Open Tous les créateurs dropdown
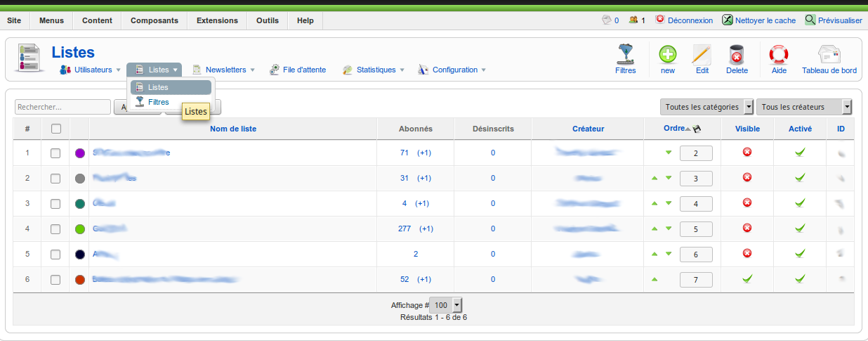Screen dimensions: 868x341 pos(804,107)
